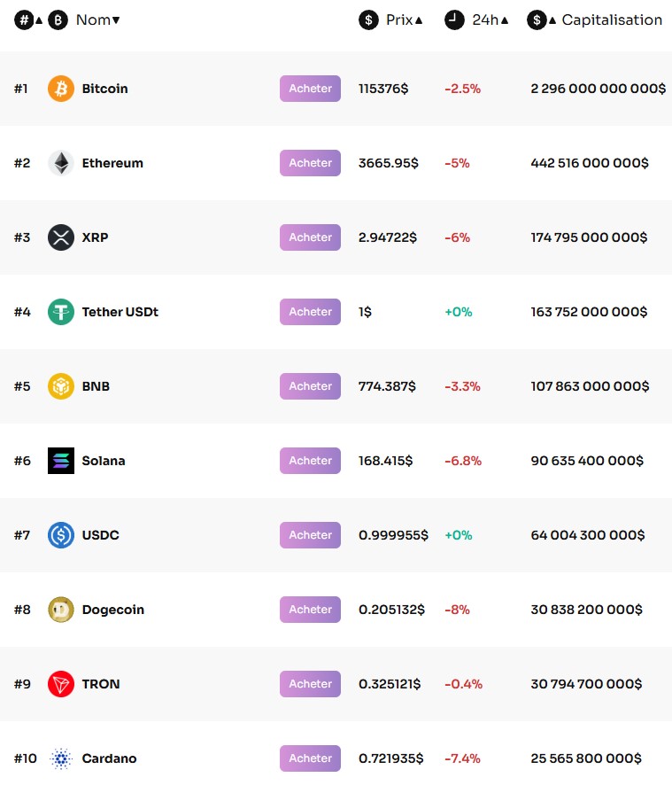This screenshot has height=793, width=672.
Task: Click the Solana logo icon
Action: tap(61, 461)
